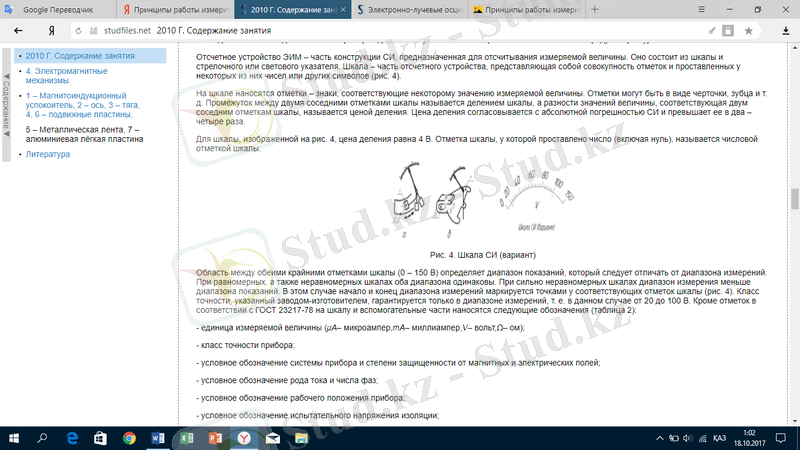Launch Google Chrome from the taskbar
Screen dimensions: 800x450
129,438
